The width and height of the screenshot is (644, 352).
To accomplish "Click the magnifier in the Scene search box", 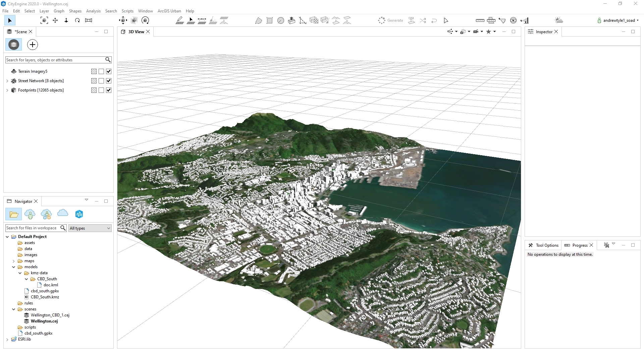I will [x=108, y=60].
